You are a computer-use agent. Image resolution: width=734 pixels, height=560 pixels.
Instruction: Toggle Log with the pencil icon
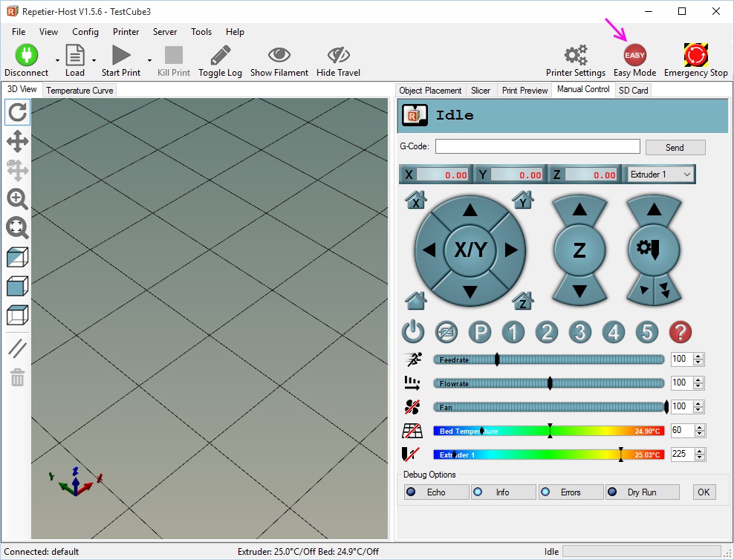pyautogui.click(x=220, y=55)
